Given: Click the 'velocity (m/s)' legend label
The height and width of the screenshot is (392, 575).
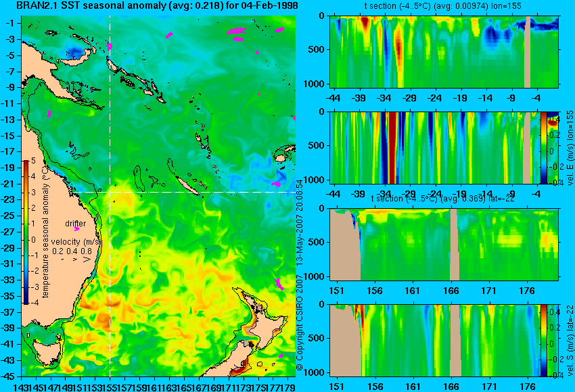Looking at the screenshot, I should (76, 242).
